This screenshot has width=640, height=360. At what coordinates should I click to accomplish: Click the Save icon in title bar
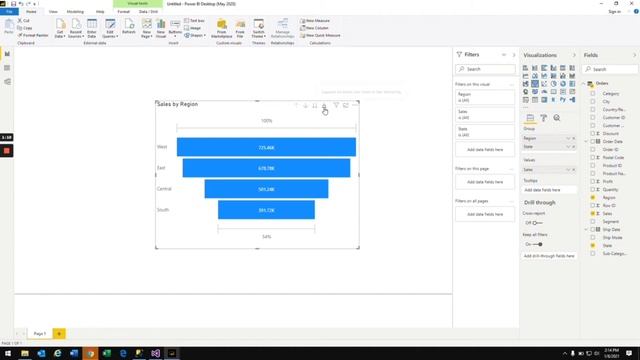pyautogui.click(x=13, y=4)
